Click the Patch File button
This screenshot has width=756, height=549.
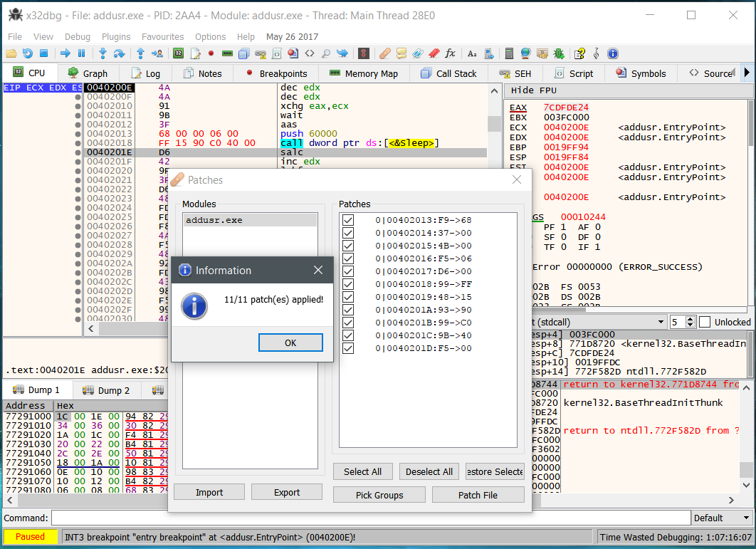pos(478,495)
